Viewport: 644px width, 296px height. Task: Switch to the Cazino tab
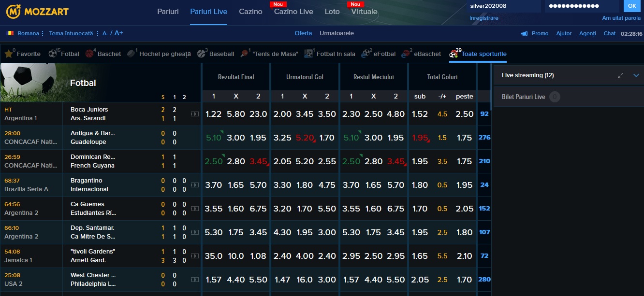click(250, 12)
